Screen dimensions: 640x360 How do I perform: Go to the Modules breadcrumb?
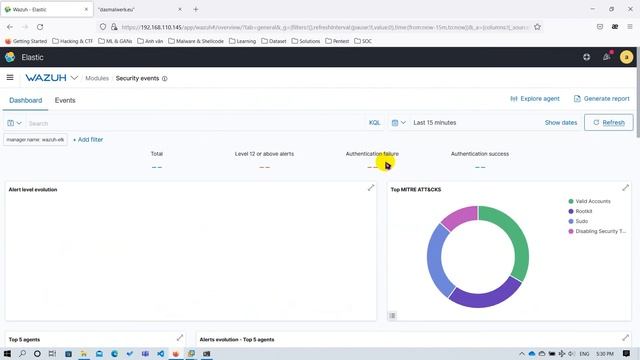(x=97, y=78)
